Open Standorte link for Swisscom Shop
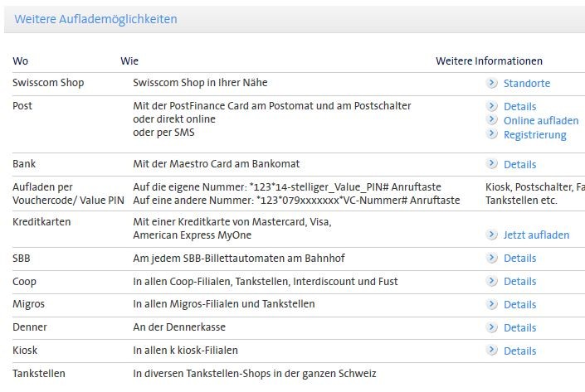This screenshot has height=392, width=585. (526, 84)
